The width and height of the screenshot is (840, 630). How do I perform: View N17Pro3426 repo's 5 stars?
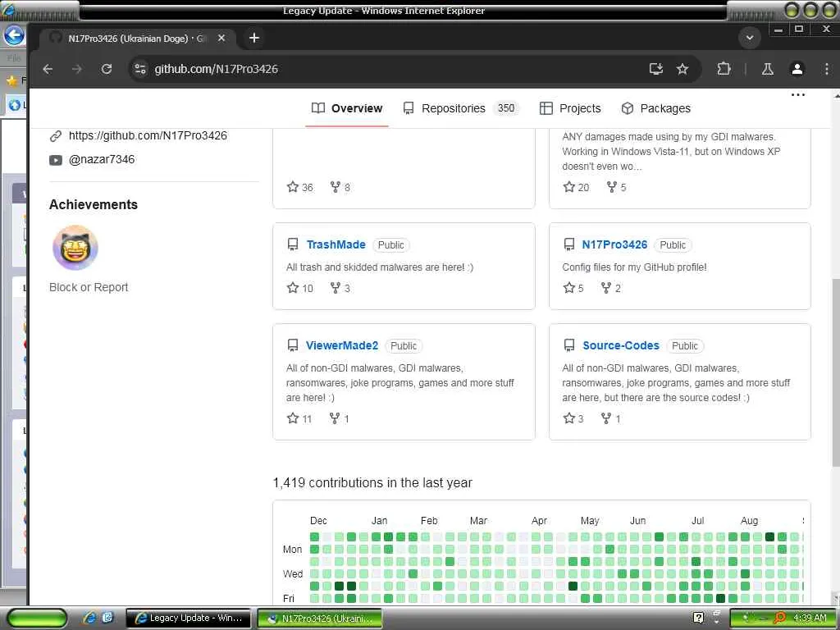[x=573, y=288]
